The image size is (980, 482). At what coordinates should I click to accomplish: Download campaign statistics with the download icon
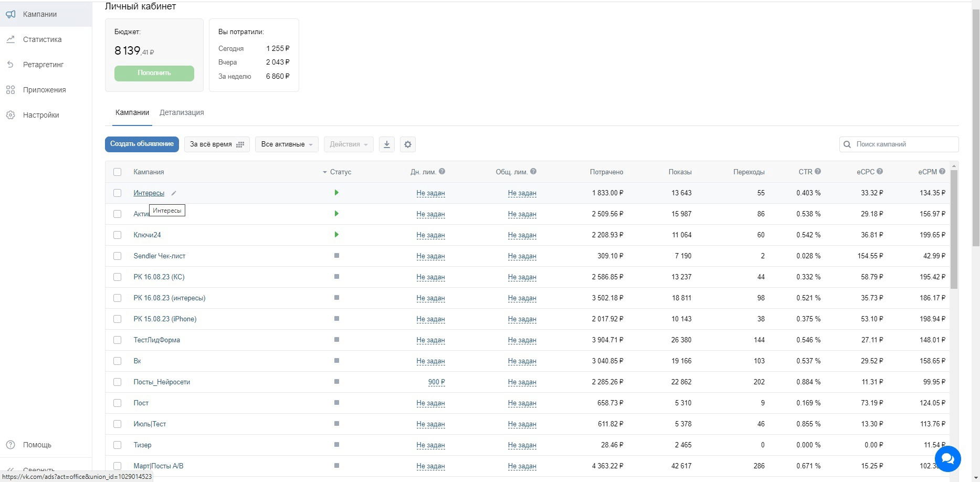point(387,144)
